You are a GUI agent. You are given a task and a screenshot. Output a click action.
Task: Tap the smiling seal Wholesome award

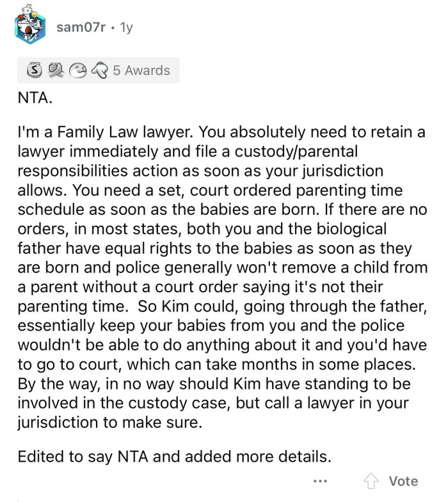tap(77, 70)
